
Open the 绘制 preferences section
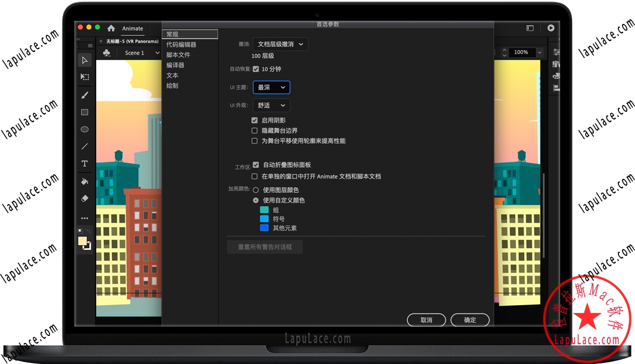[x=172, y=85]
